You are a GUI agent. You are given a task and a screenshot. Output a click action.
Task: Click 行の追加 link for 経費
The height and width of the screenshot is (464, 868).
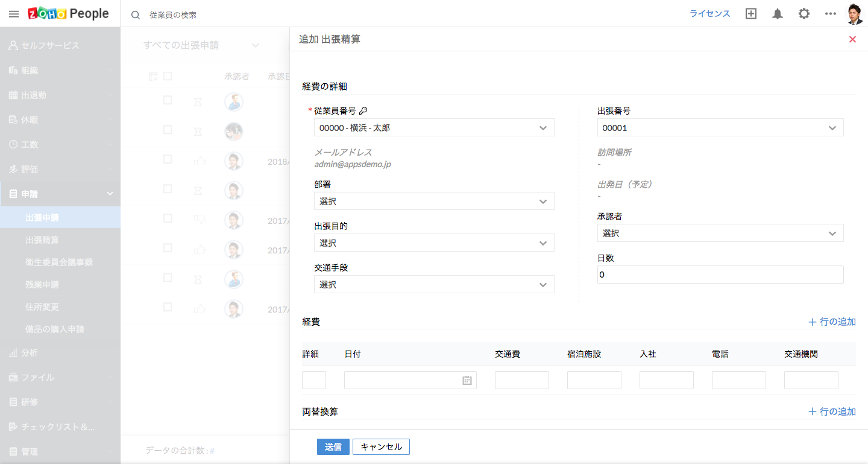click(832, 322)
